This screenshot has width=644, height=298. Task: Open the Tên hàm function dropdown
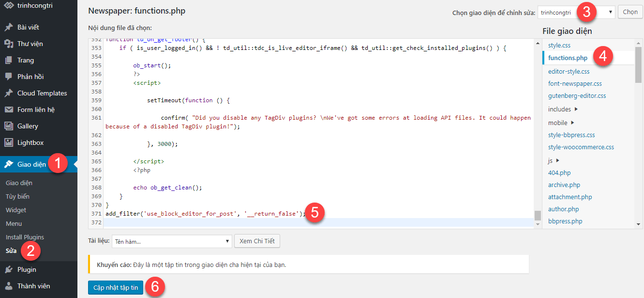[172, 241]
